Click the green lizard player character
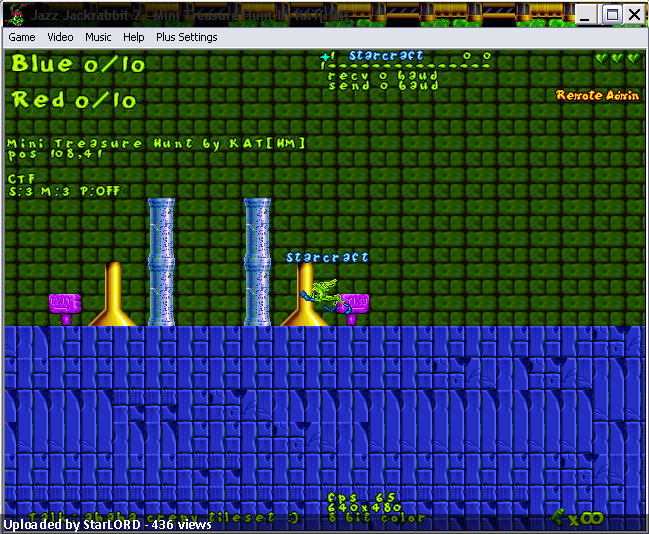Viewport: 649px width, 534px height. coord(323,295)
